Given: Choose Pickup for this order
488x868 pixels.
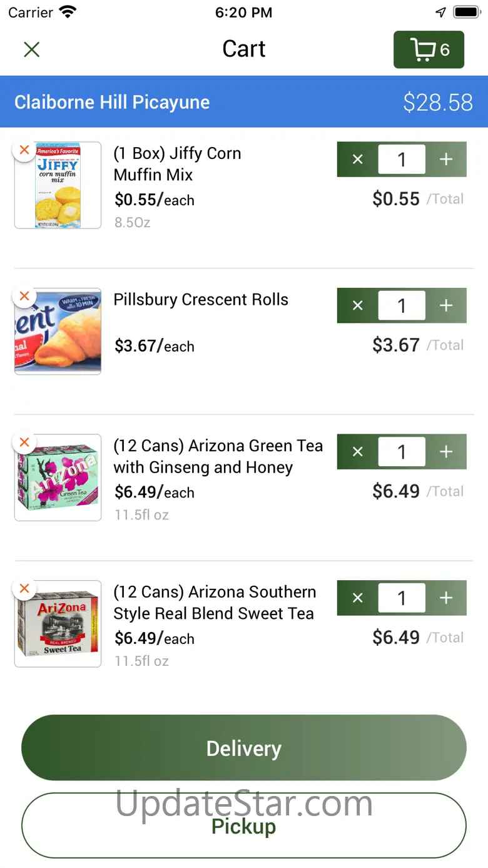Looking at the screenshot, I should (x=244, y=825).
